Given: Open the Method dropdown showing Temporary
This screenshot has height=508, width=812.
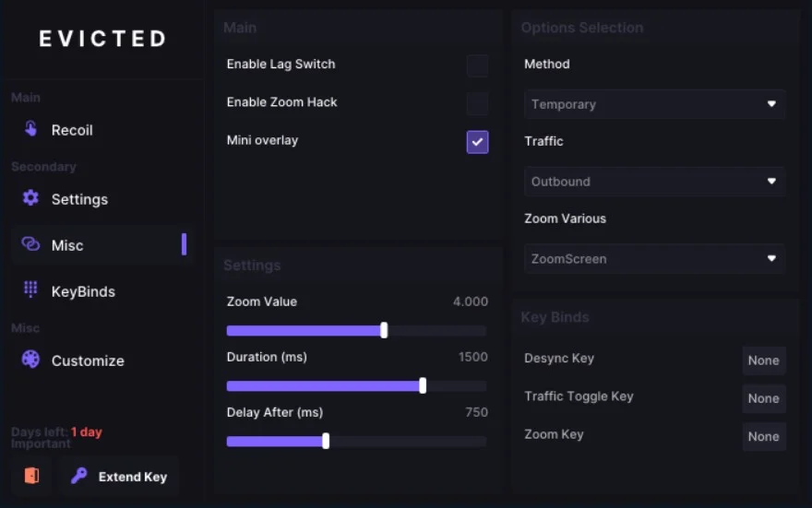Looking at the screenshot, I should (654, 104).
